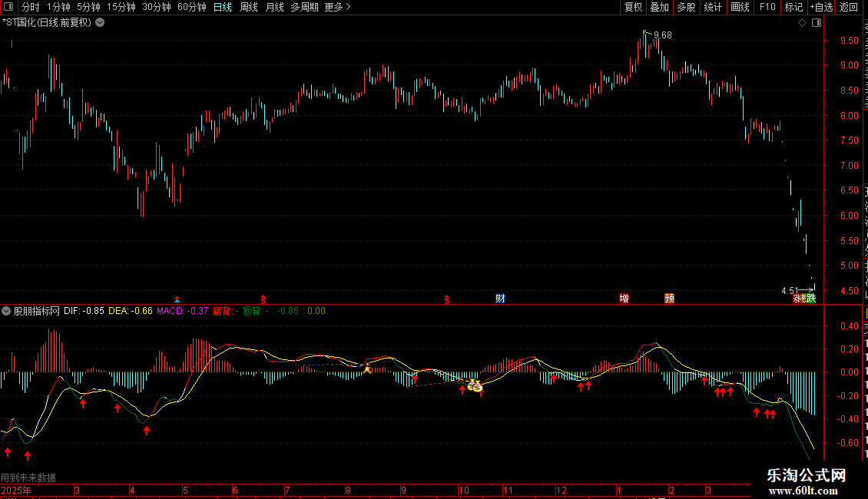Switch to 分时 intraday view
The width and height of the screenshot is (868, 499).
31,7
